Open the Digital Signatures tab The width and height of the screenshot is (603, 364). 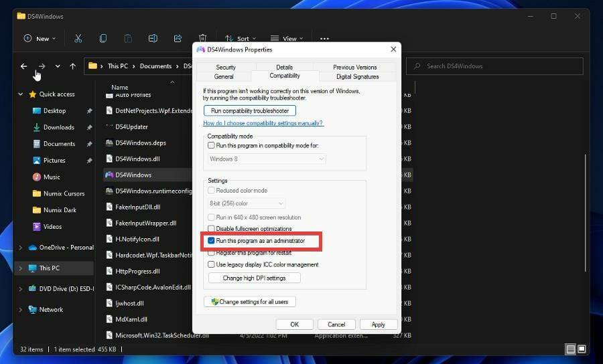tap(357, 76)
